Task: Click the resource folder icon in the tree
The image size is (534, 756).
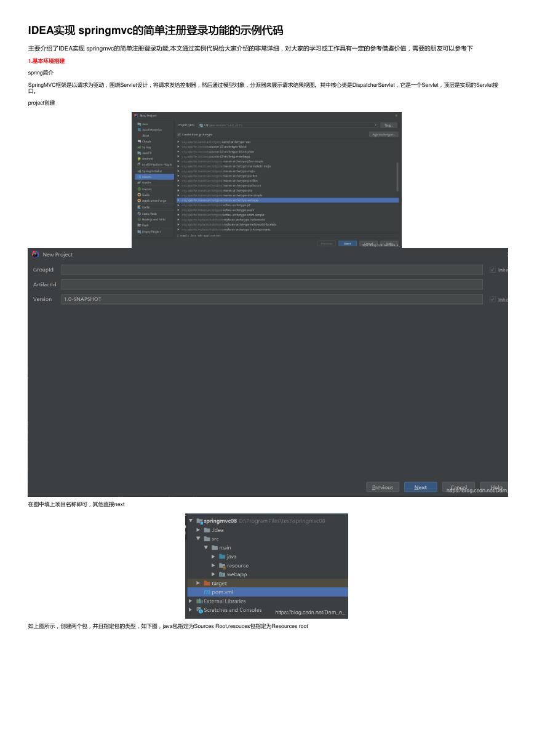Action: [222, 566]
